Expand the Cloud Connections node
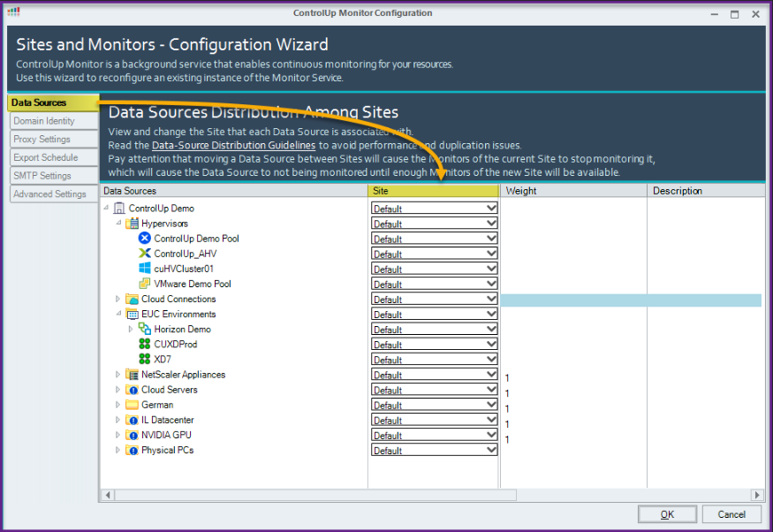Viewport: 773px width, 532px height. 117,299
